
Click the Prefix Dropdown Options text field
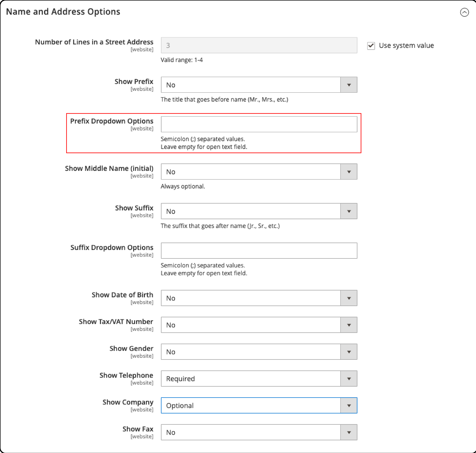pyautogui.click(x=259, y=124)
